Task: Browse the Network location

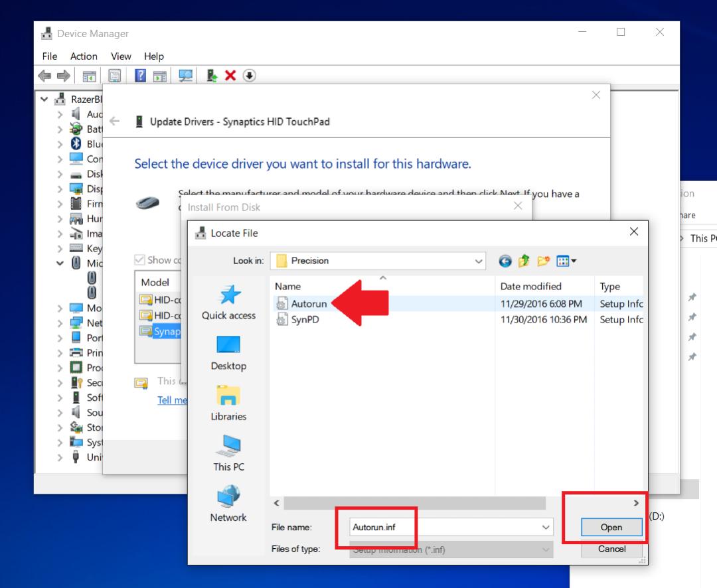Action: click(228, 504)
